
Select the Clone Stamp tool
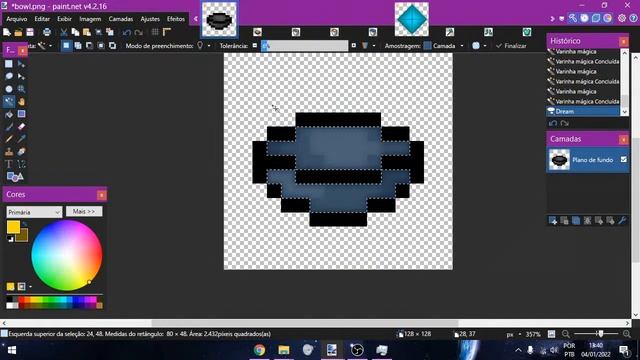(9, 152)
